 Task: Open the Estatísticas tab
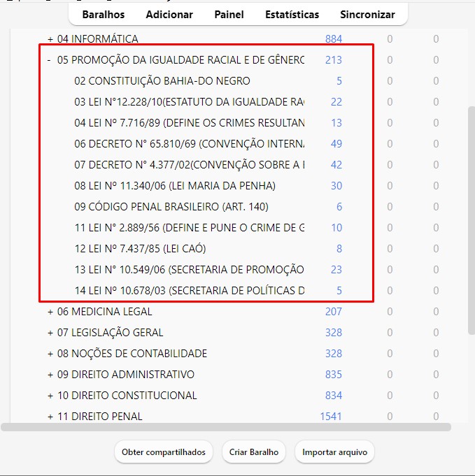[x=292, y=15]
